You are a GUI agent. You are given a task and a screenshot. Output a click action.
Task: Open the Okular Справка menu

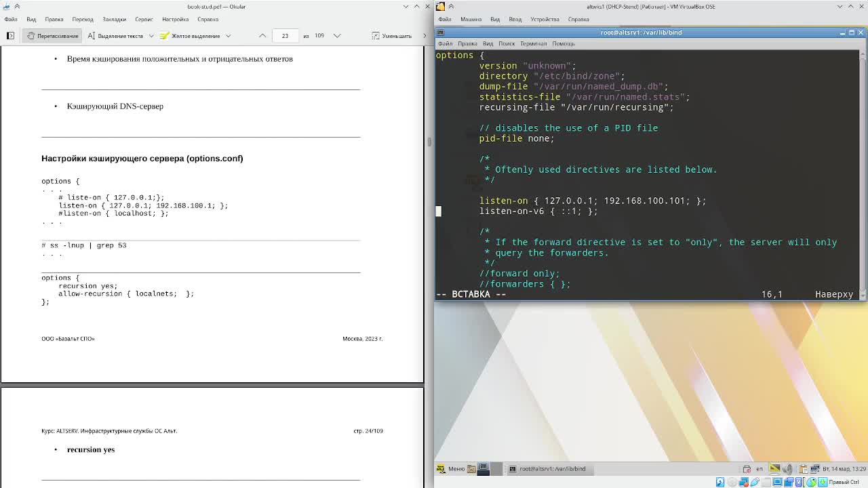point(208,19)
